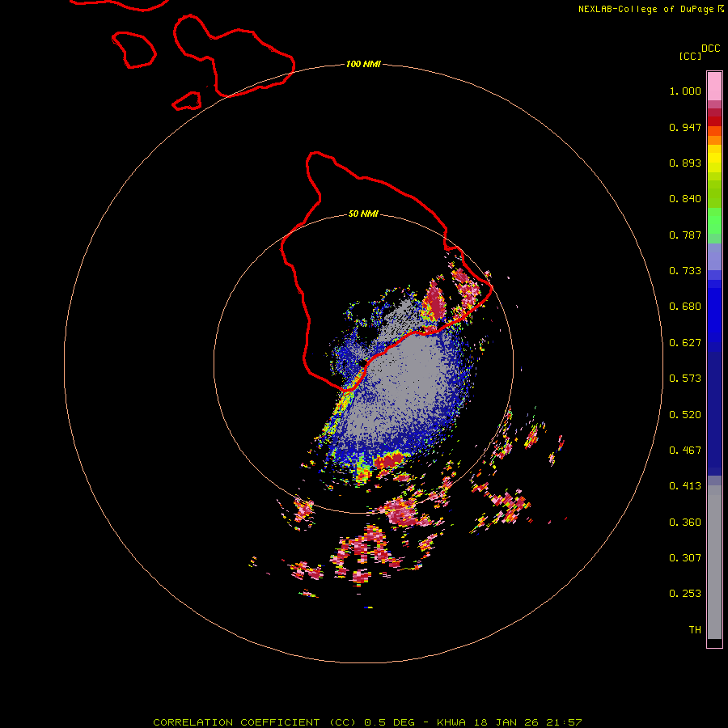Image resolution: width=728 pixels, height=728 pixels.
Task: Click the 50 NMI range ring label
Action: (363, 214)
